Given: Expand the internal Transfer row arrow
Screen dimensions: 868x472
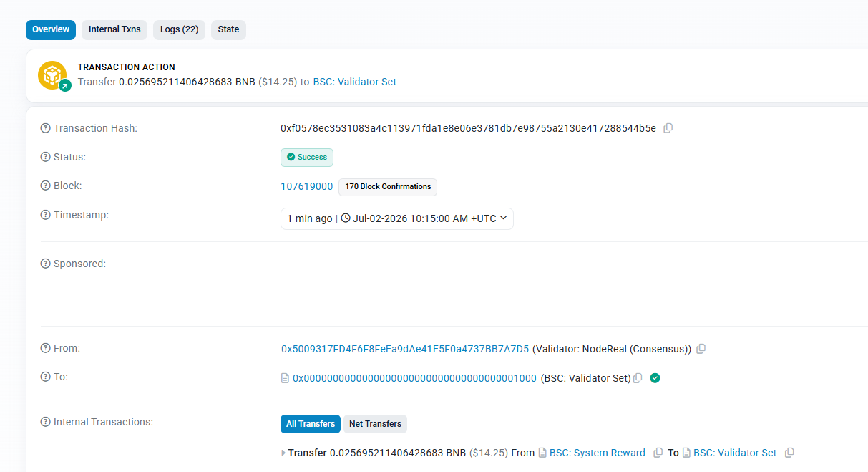Looking at the screenshot, I should coord(283,453).
